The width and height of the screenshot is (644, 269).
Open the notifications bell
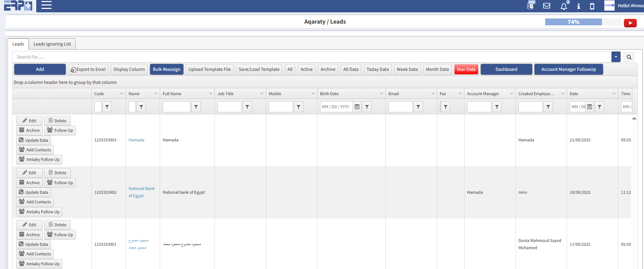tap(564, 6)
